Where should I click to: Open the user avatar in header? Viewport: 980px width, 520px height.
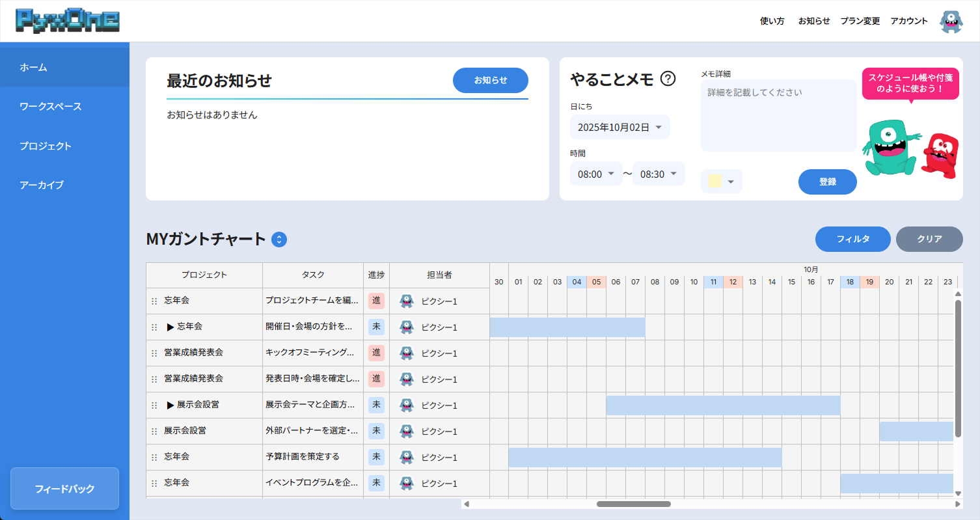coord(951,21)
